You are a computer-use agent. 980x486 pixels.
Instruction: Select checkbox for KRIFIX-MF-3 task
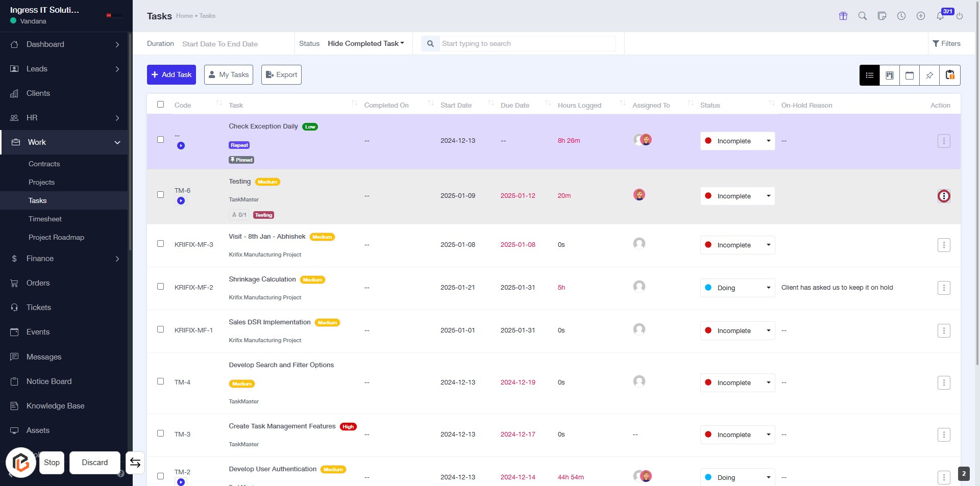[161, 244]
